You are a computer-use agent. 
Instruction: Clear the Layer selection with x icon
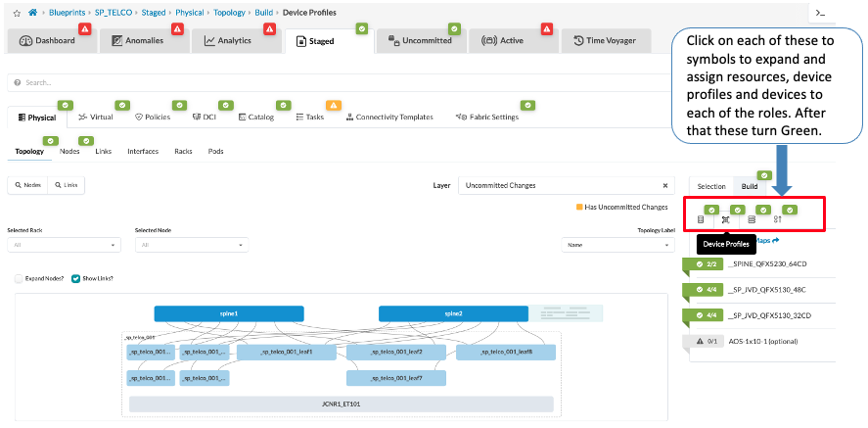[x=665, y=185]
